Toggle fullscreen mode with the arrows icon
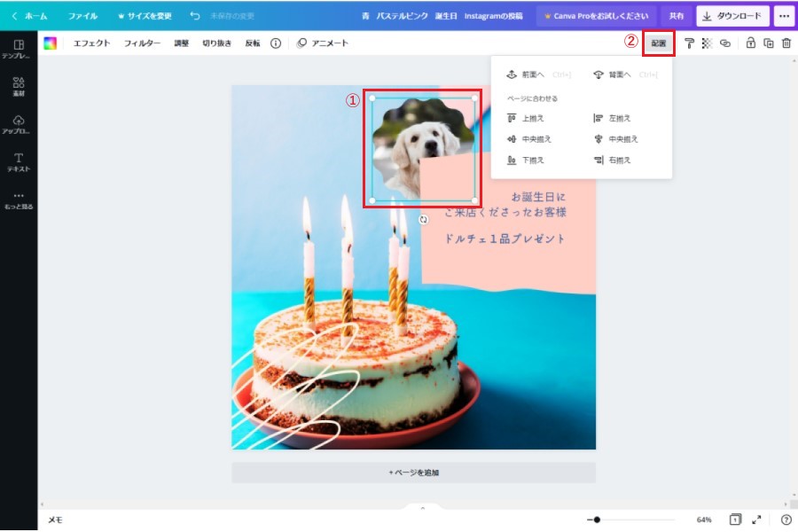The height and width of the screenshot is (532, 798). [756, 520]
